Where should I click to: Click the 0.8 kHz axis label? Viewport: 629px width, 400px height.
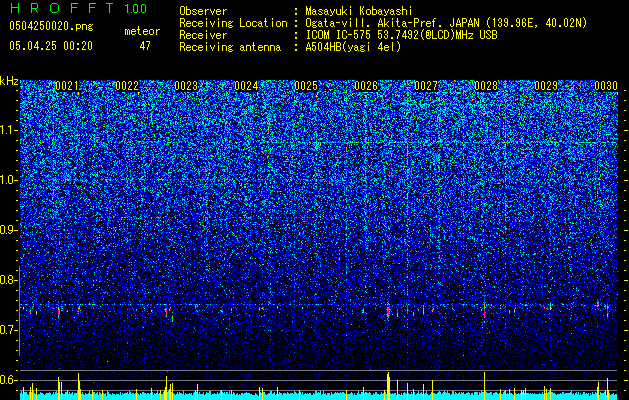coord(9,280)
